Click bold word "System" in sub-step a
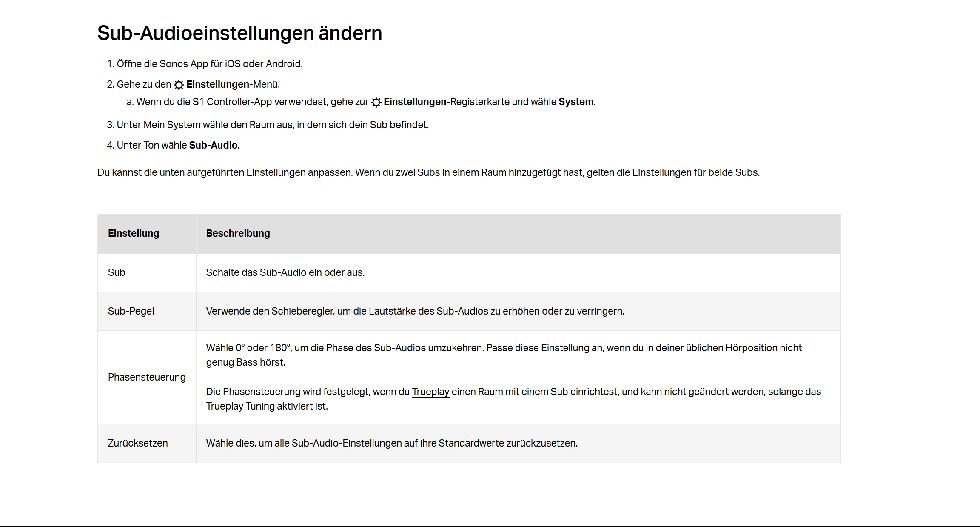 [x=575, y=102]
